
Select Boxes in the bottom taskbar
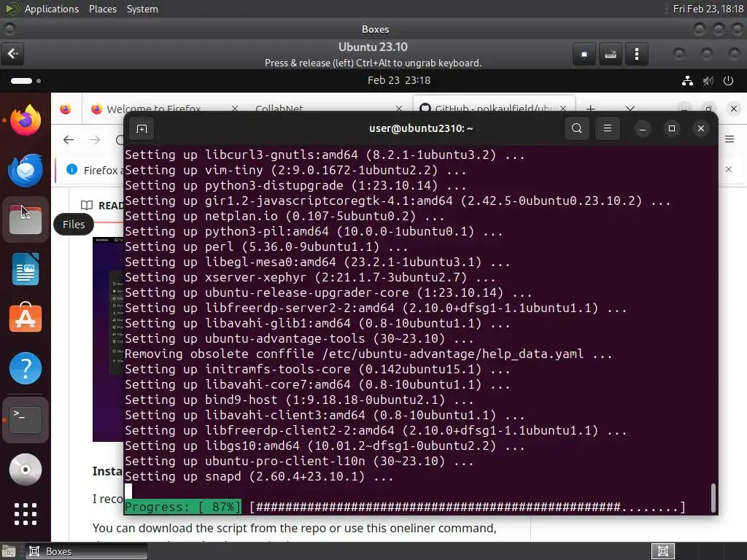click(86, 551)
